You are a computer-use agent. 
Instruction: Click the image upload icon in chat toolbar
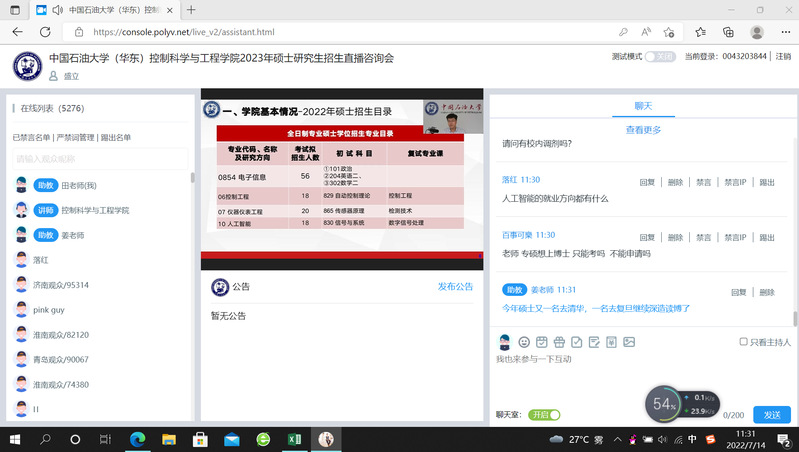coord(628,342)
